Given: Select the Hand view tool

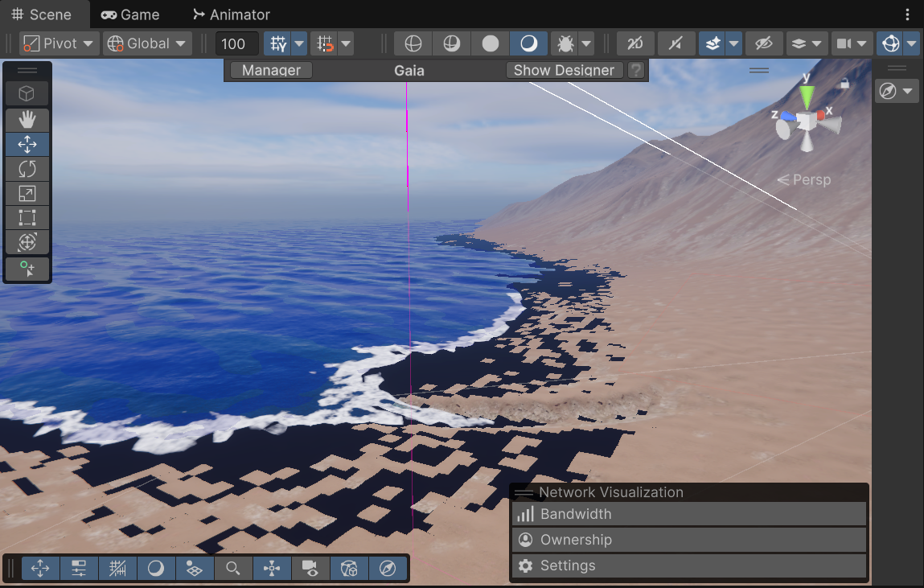Looking at the screenshot, I should 27,120.
